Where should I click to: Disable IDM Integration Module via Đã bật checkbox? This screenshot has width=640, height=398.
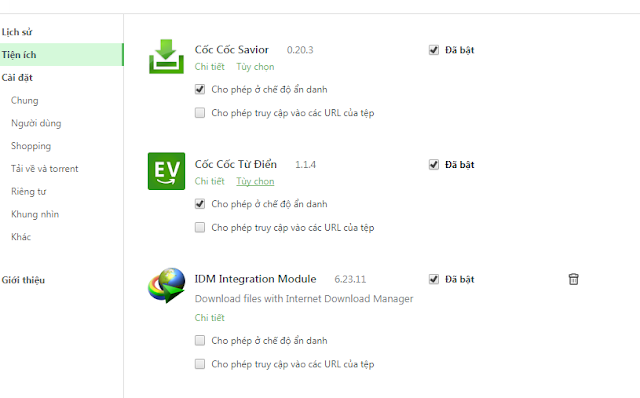[433, 280]
